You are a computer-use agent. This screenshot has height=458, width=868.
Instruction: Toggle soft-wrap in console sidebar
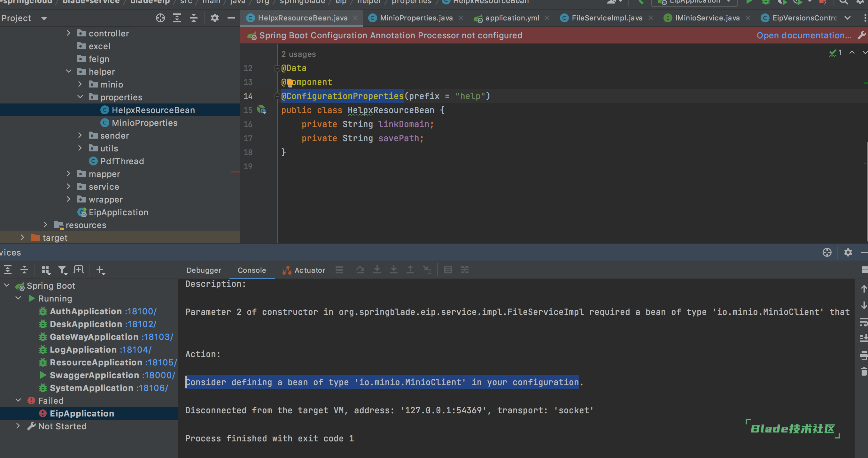864,322
